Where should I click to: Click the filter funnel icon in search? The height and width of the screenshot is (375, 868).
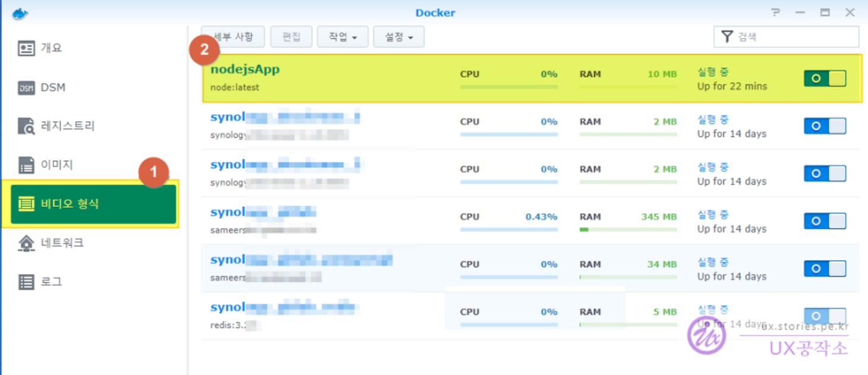click(x=727, y=37)
